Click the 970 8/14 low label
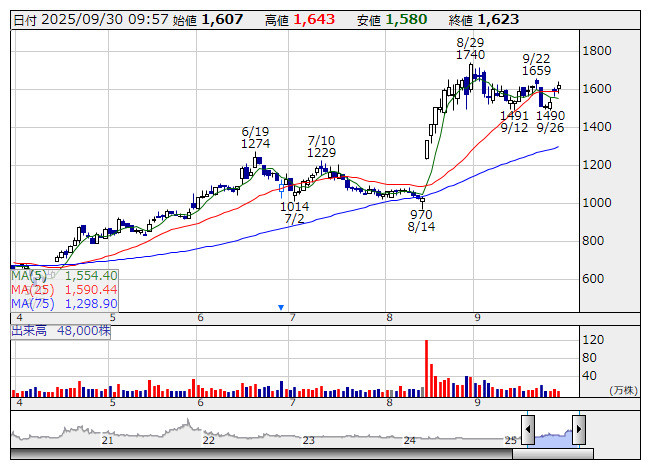The height and width of the screenshot is (470, 653). click(x=421, y=221)
